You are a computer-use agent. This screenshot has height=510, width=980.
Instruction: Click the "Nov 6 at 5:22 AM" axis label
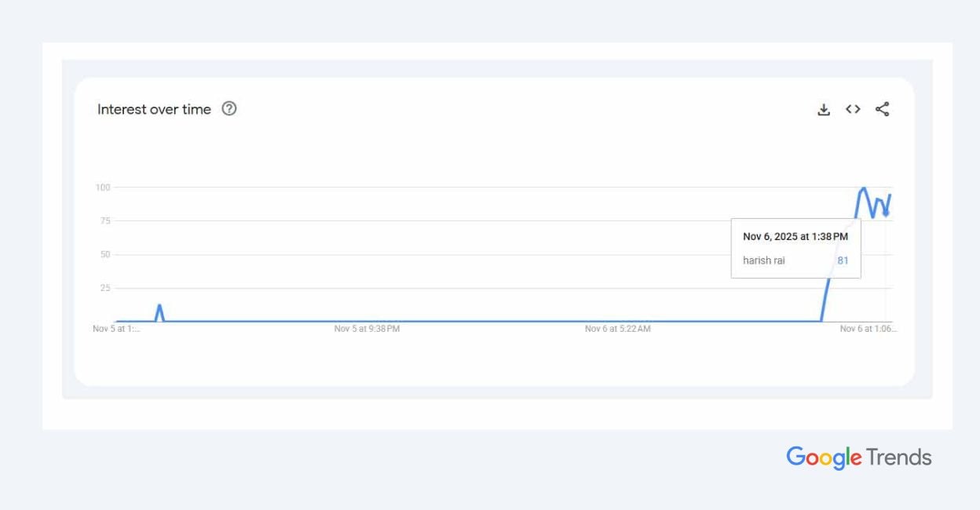617,329
